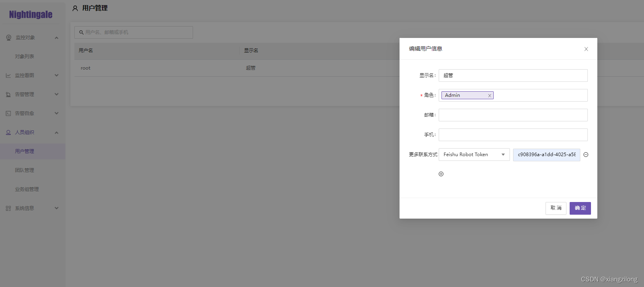Focus the 邮箱 input field
This screenshot has width=644, height=287.
pos(513,115)
